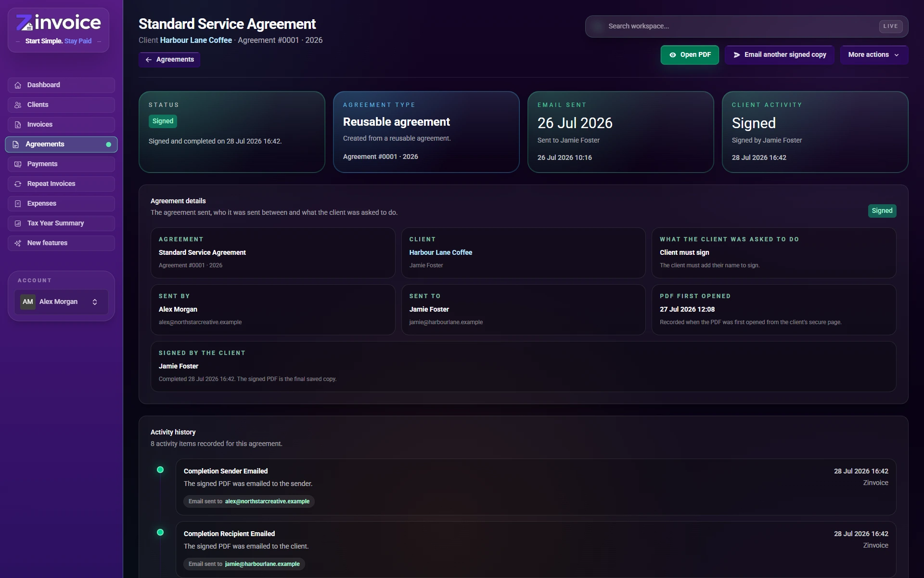Click the New features sparkle icon

pyautogui.click(x=18, y=243)
